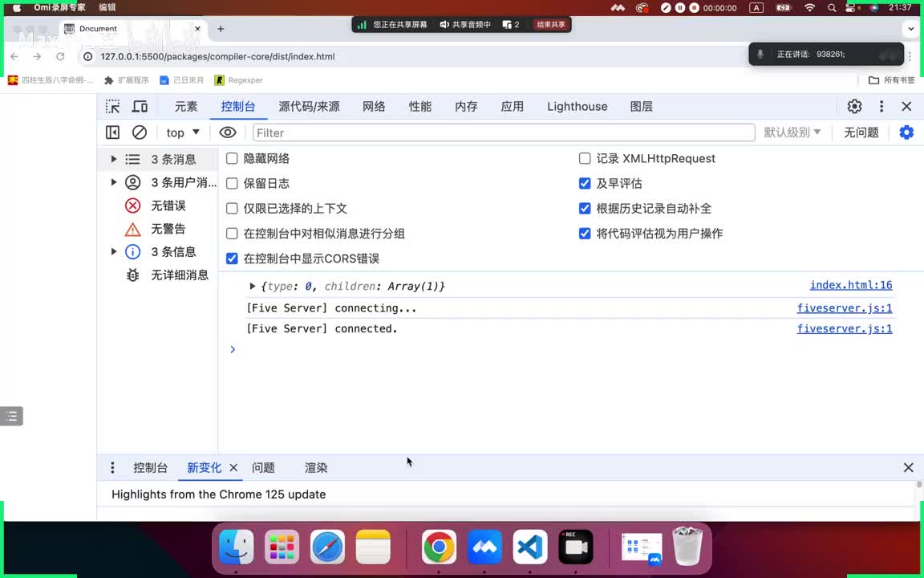Click the Spotlight search icon in menu bar
Viewport: 924px width, 578px height.
[832, 8]
